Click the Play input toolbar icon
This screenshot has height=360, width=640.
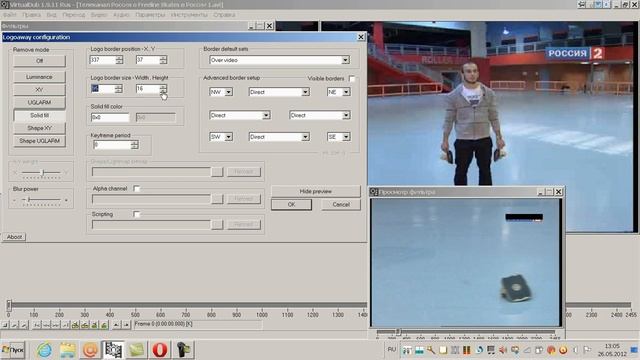pos(15,325)
